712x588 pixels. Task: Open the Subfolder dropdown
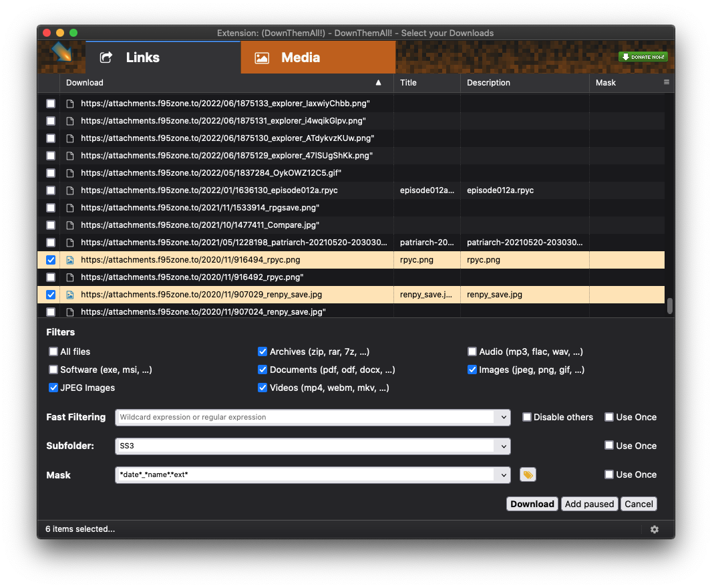(504, 446)
